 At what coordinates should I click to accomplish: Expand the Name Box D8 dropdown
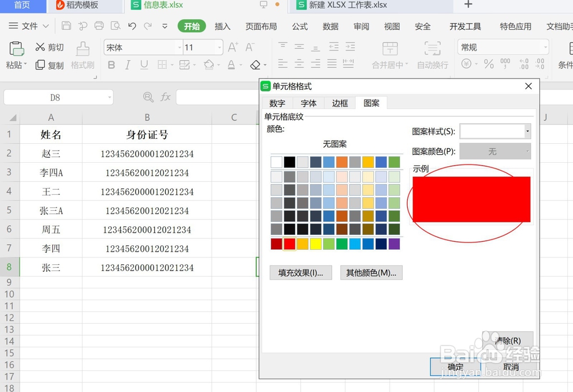[x=109, y=97]
